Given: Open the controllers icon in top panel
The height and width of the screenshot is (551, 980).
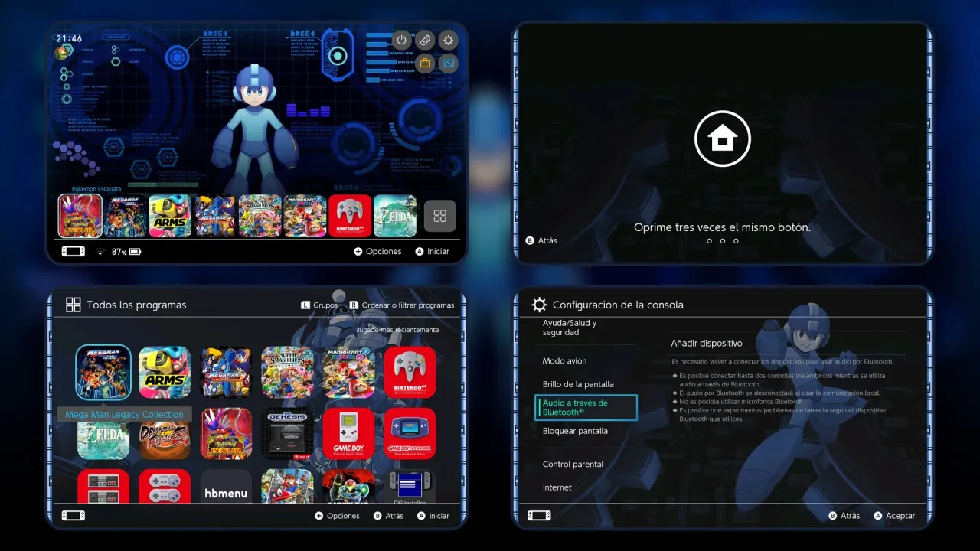Looking at the screenshot, I should point(425,40).
